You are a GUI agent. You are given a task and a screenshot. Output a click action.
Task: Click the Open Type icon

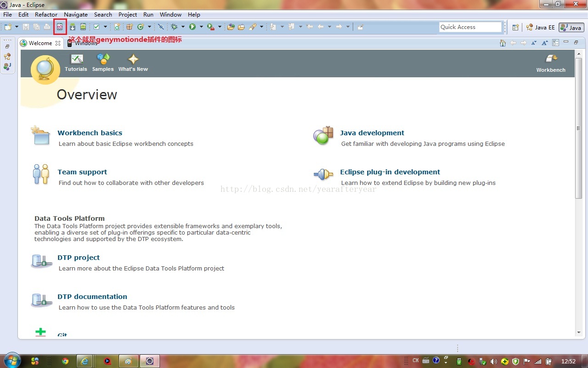231,27
